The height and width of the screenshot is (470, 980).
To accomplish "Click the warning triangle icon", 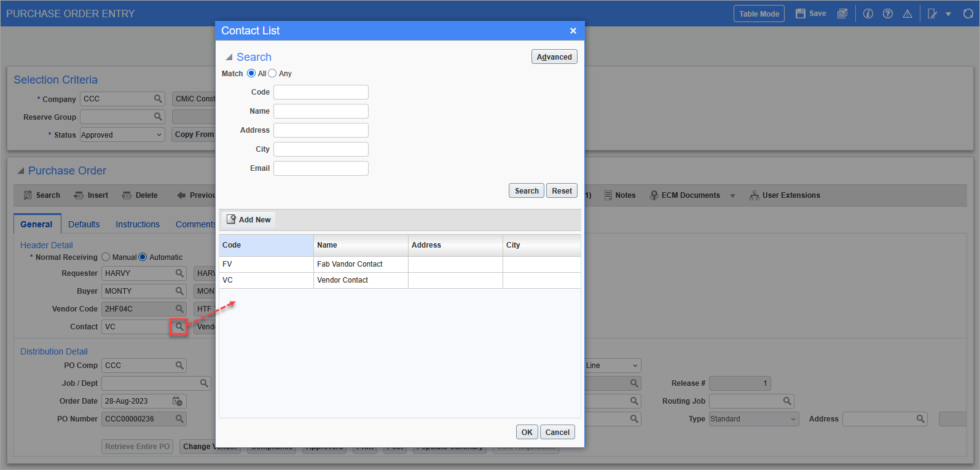I will (907, 14).
